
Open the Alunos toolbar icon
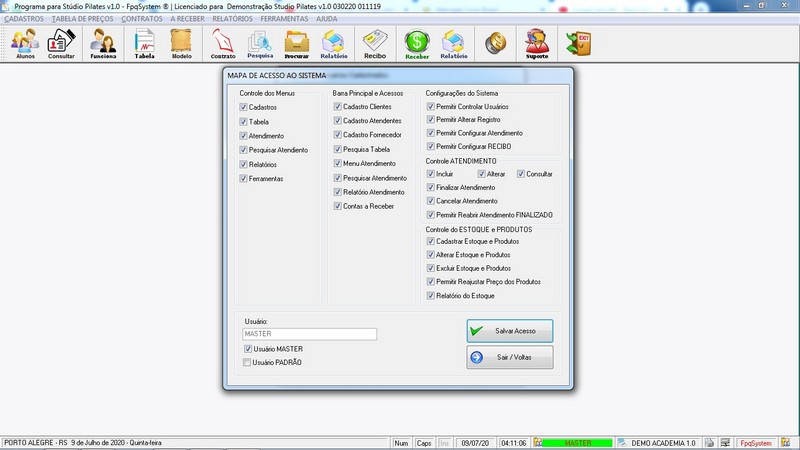tap(25, 44)
